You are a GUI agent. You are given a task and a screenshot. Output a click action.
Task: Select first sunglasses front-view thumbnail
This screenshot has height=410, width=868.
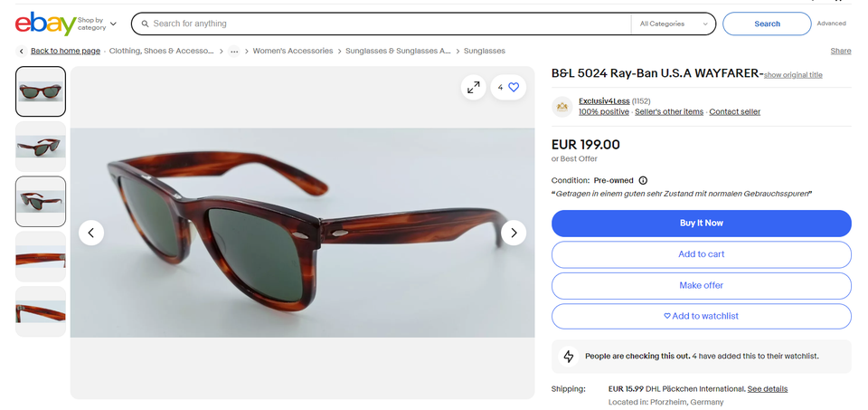[41, 91]
